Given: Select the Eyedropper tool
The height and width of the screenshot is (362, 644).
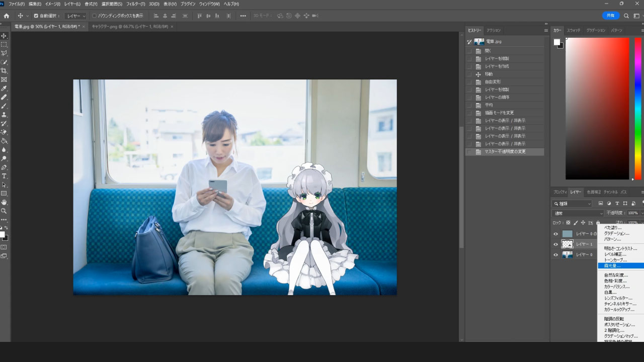Looking at the screenshot, I should (4, 88).
